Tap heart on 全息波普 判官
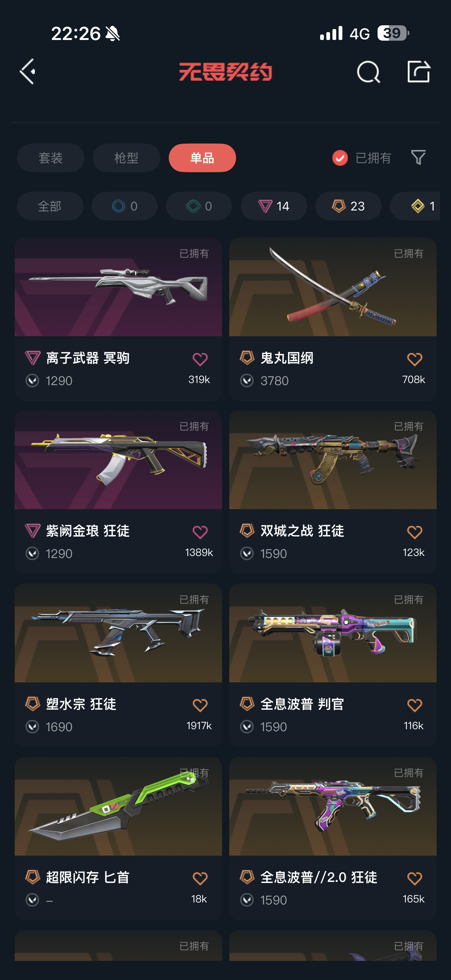451x980 pixels. point(414,705)
